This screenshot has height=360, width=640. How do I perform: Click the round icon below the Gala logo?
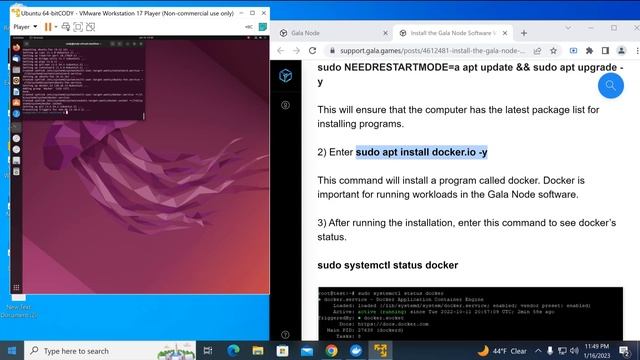(x=285, y=105)
